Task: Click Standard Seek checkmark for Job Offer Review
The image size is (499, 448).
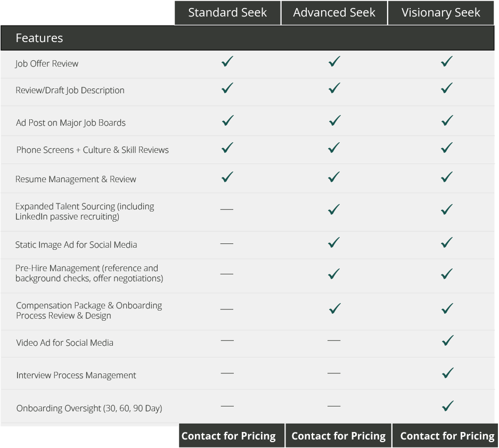Action: [x=227, y=61]
